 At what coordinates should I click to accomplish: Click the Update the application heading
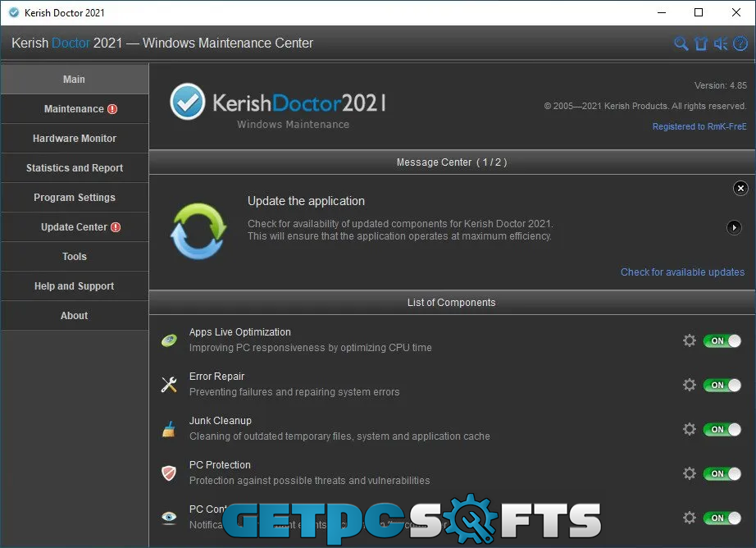(x=306, y=201)
